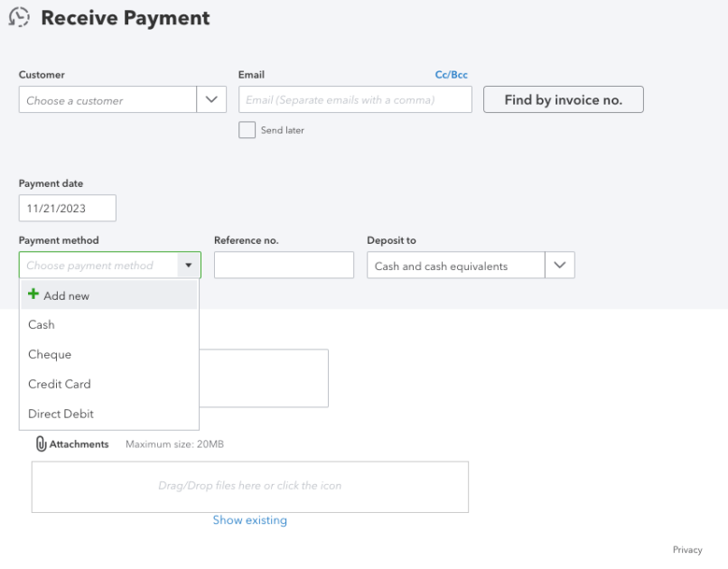Click the Payment date field

tap(67, 208)
